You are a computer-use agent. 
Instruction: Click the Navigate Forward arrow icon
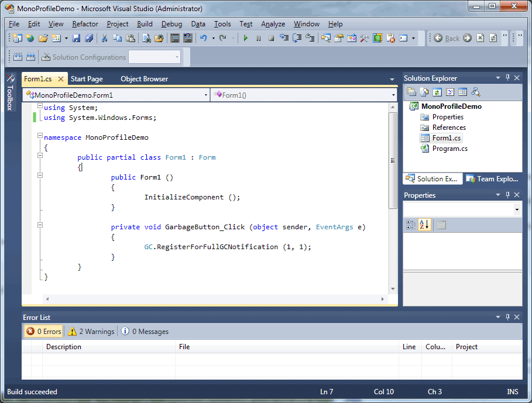tap(467, 38)
